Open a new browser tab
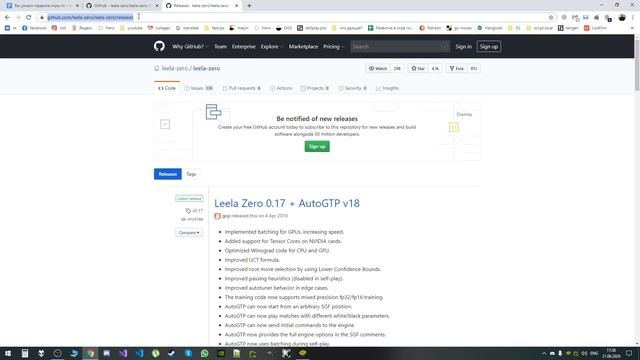The image size is (640, 360). [x=249, y=6]
